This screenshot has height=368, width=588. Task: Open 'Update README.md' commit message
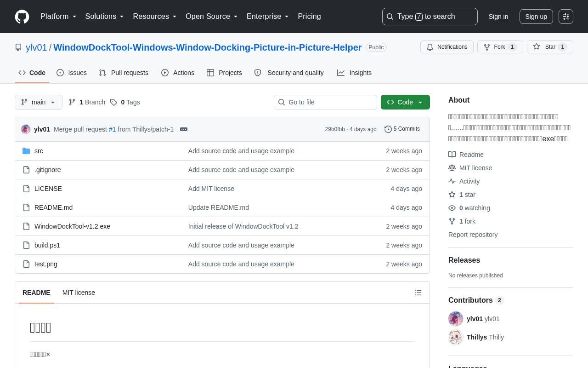(219, 207)
